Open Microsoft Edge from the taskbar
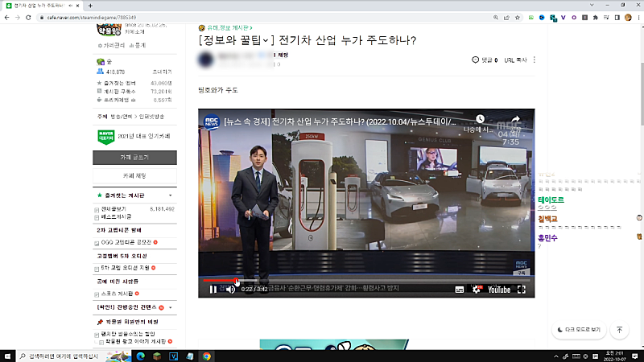 point(140,356)
